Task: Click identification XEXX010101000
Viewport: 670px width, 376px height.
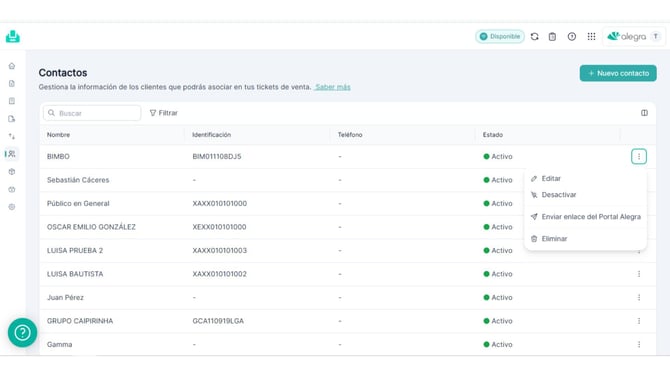Action: pyautogui.click(x=219, y=227)
